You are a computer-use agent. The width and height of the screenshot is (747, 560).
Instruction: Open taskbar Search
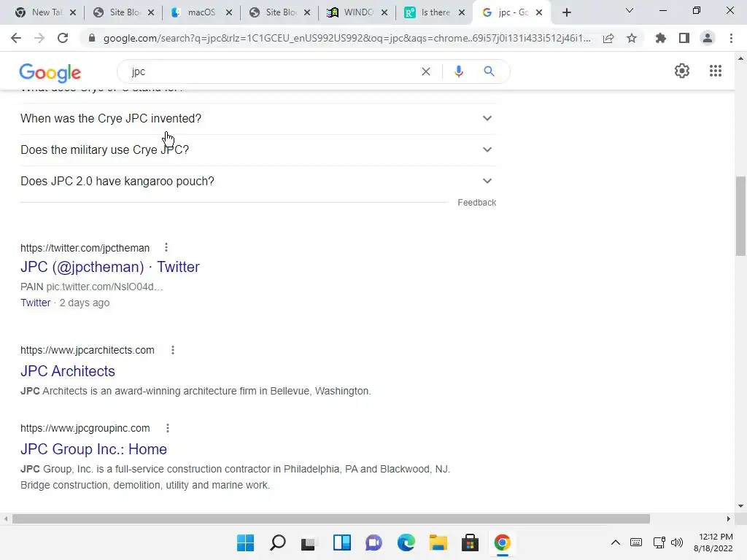tap(278, 542)
